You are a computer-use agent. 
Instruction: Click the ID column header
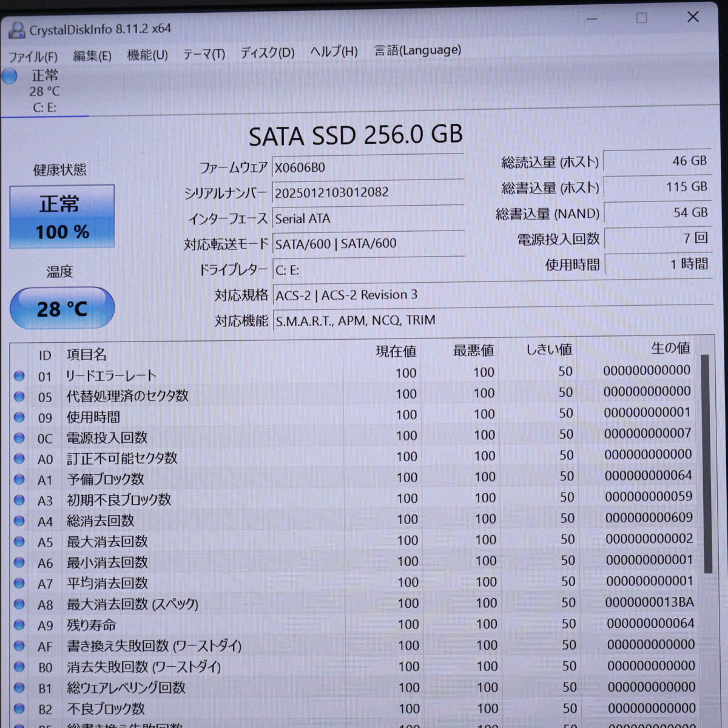coord(45,355)
